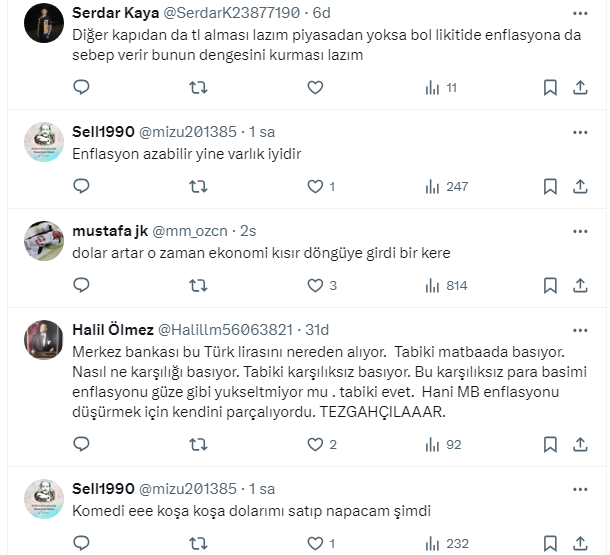Image resolution: width=610 pixels, height=555 pixels.
Task: Like the 'Enflasyon azabilir' tweet
Action: coord(315,186)
